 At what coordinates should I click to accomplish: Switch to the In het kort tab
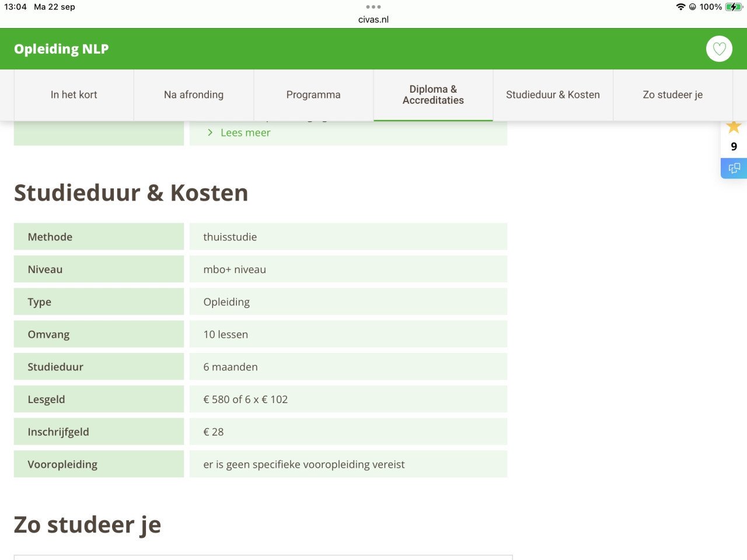[74, 94]
